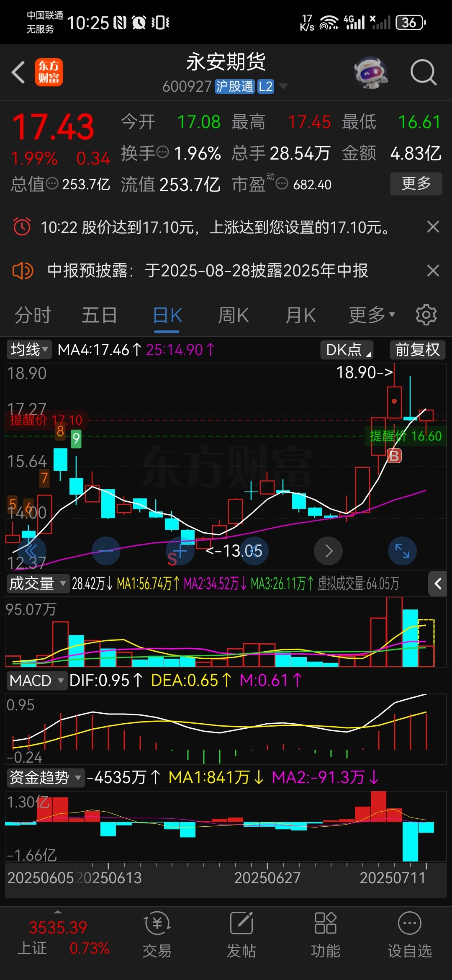Tap the 市盈 info smiley icon
The height and width of the screenshot is (980, 452).
(282, 183)
